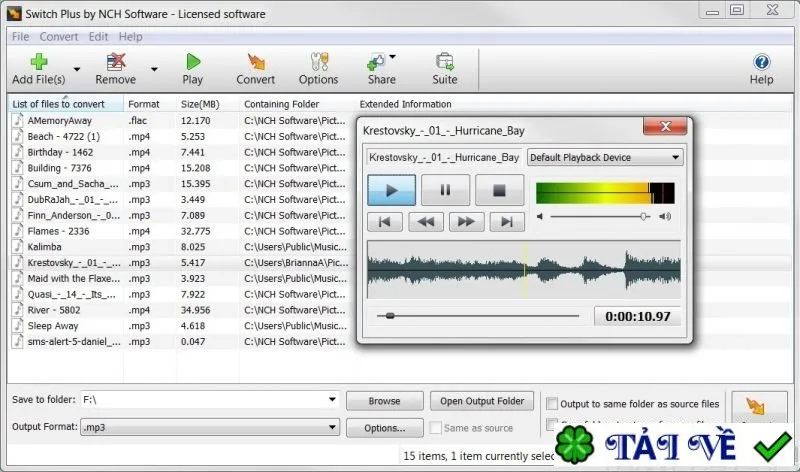Image resolution: width=800 pixels, height=472 pixels.
Task: Pause playback in the preview player
Action: [x=445, y=190]
